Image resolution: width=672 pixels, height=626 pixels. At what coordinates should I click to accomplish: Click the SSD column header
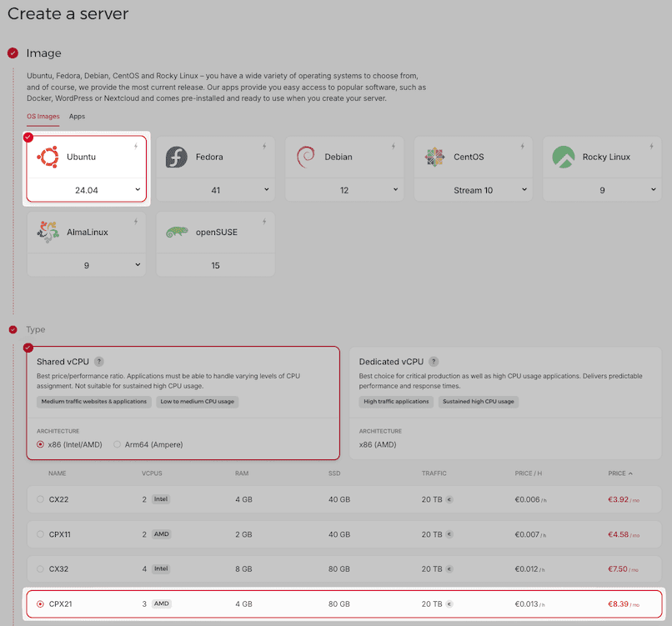(334, 473)
